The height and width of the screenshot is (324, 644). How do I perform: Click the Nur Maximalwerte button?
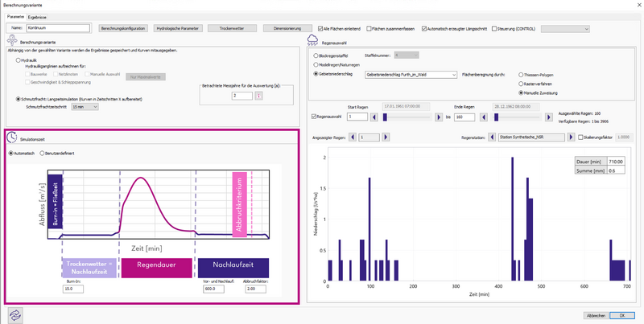click(146, 76)
